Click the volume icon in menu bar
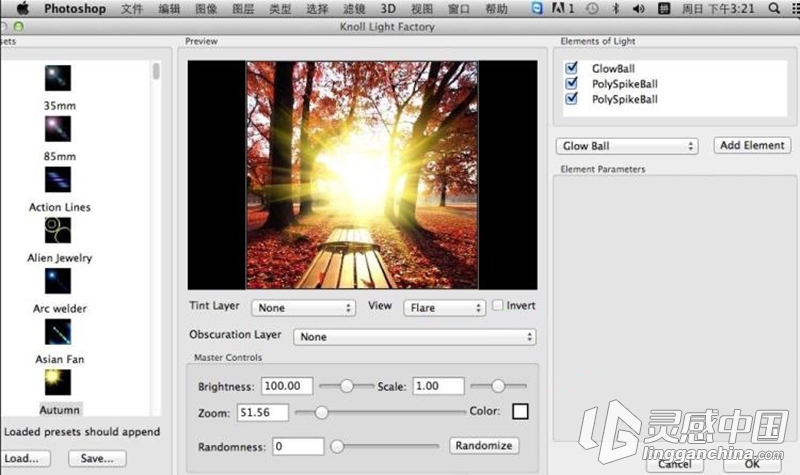800x475 pixels. [x=638, y=8]
